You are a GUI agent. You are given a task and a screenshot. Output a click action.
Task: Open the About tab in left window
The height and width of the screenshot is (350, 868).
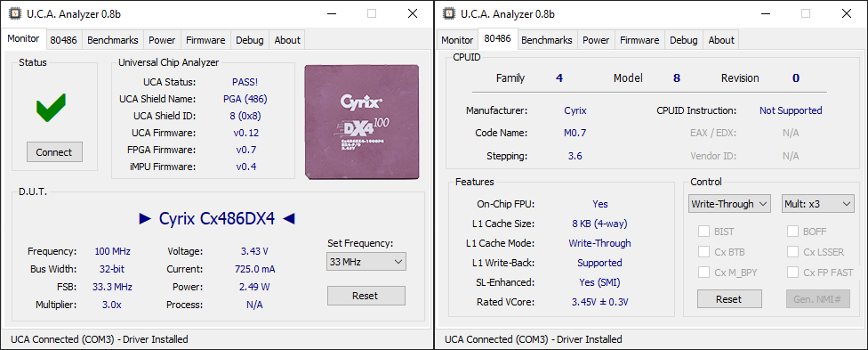pyautogui.click(x=287, y=40)
